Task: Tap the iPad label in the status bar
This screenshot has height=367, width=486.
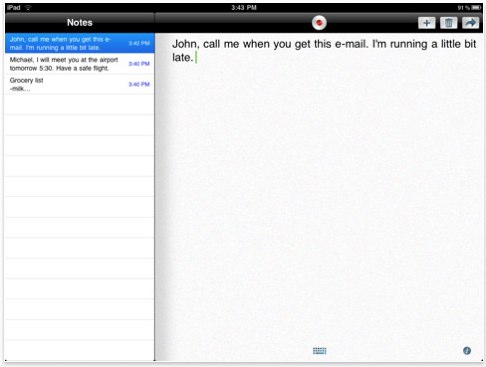Action: click(14, 7)
